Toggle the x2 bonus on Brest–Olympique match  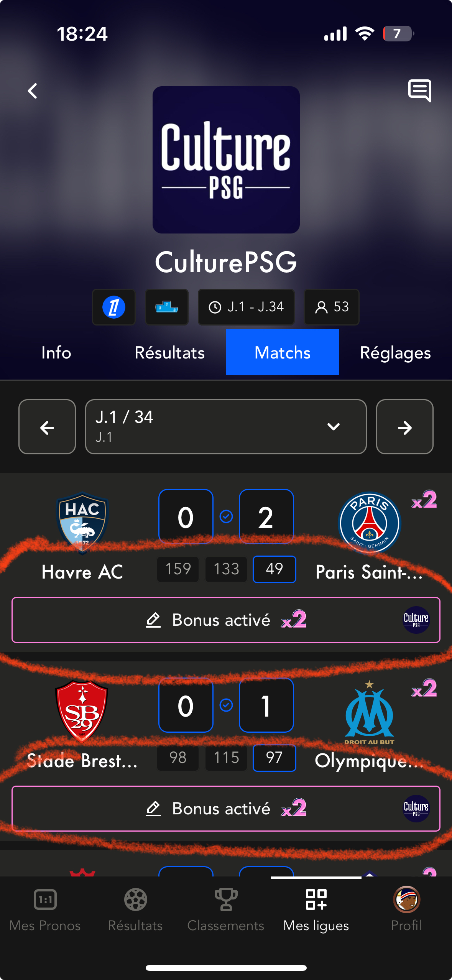[x=424, y=688]
